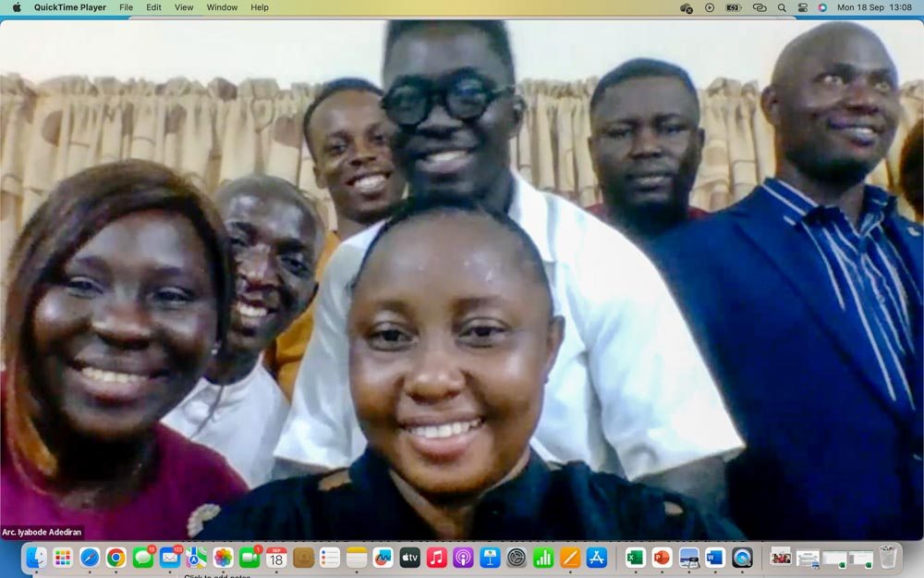Open the Edit menu

[153, 7]
